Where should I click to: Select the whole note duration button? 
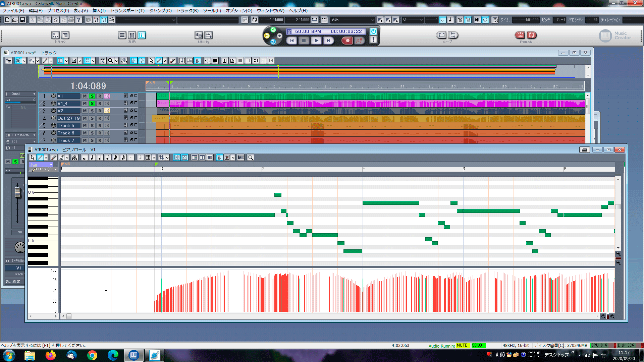[84, 158]
